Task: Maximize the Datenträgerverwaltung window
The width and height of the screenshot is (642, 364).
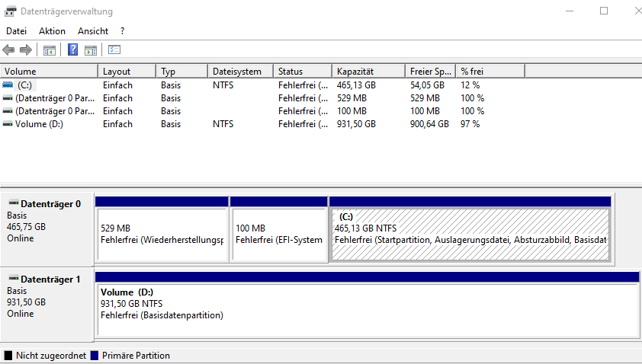Action: [x=604, y=11]
